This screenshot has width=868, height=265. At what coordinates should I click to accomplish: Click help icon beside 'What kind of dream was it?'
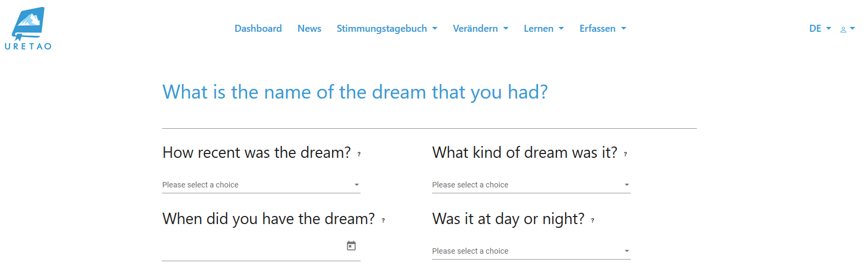[625, 154]
